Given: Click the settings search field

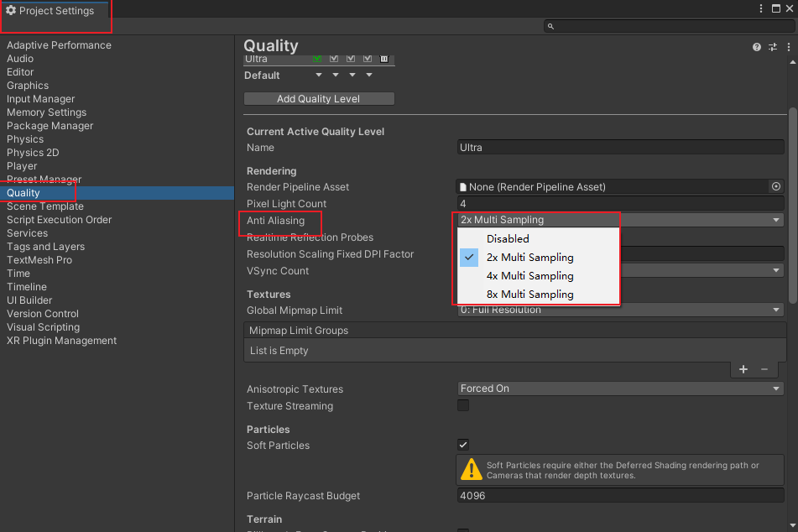Looking at the screenshot, I should [x=668, y=26].
